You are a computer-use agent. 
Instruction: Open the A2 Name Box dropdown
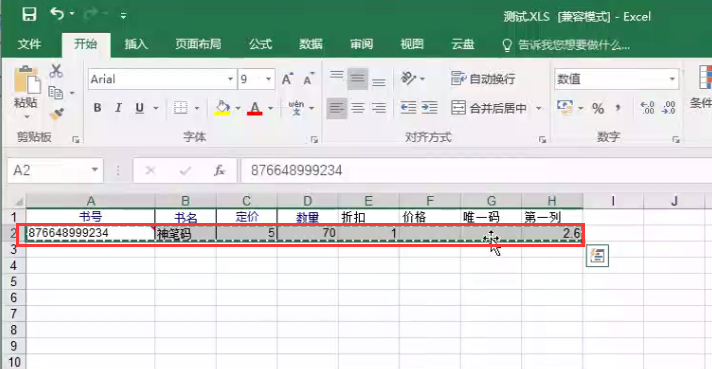tap(95, 170)
